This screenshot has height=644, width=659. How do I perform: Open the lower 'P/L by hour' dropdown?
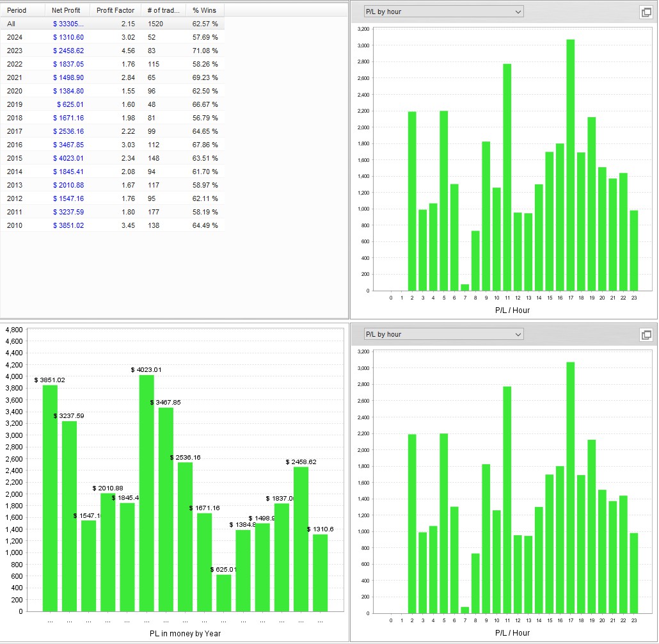click(443, 334)
